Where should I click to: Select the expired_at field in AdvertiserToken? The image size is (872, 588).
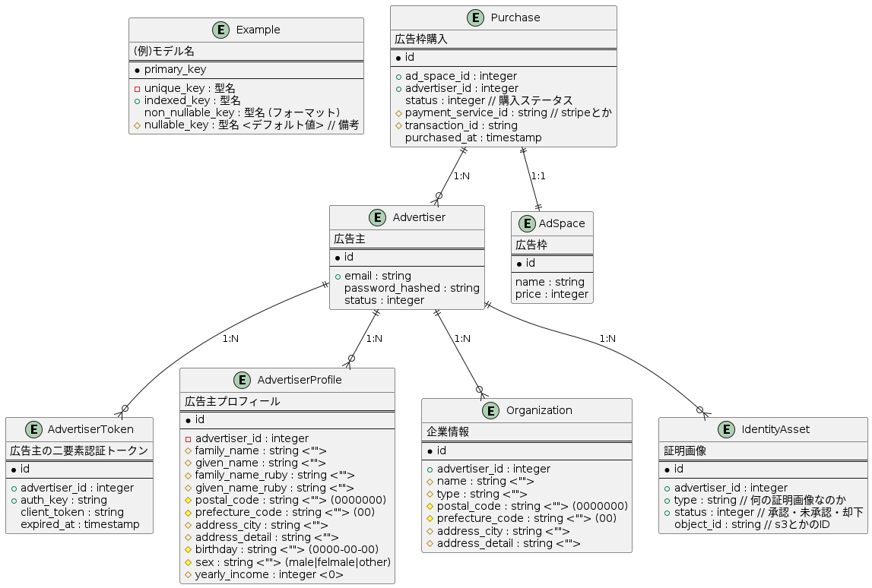coord(80,524)
